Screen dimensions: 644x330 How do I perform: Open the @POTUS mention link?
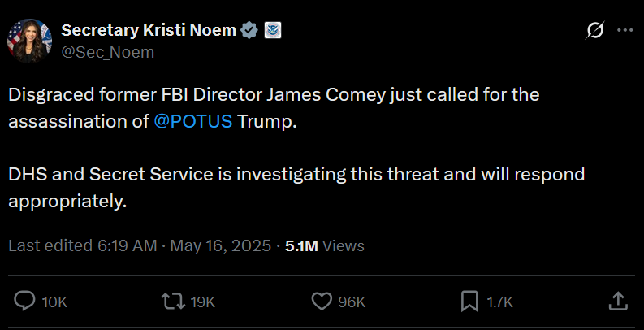pyautogui.click(x=193, y=122)
